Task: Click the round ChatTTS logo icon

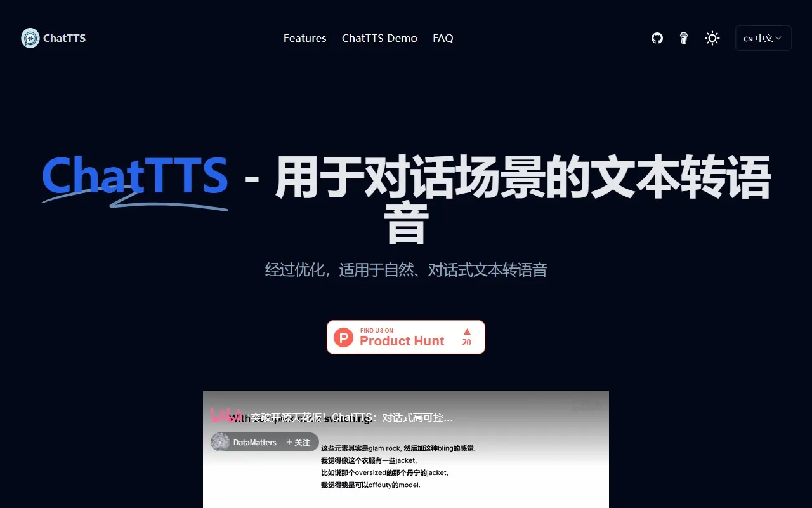Action: [30, 38]
